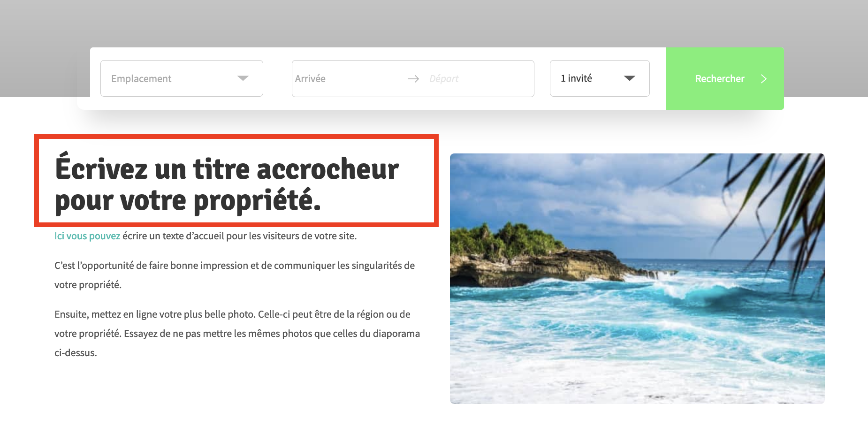Click the arrow icon between Arrivée and Départ
The height and width of the screenshot is (427, 868).
coord(413,79)
